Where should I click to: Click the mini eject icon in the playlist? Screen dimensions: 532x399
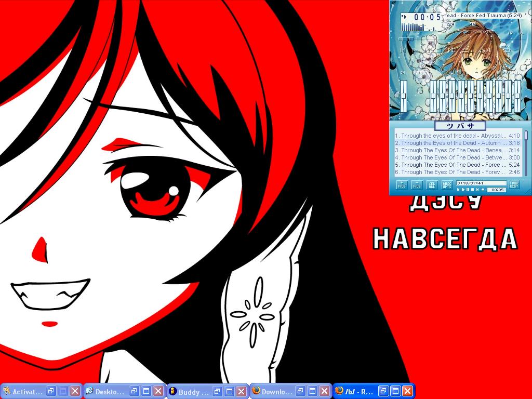tap(483, 190)
